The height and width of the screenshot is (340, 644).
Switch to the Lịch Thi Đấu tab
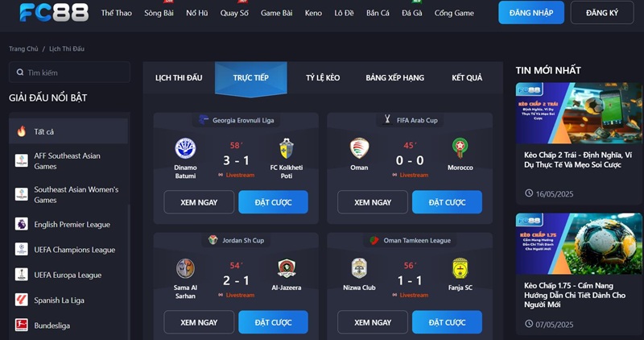coord(179,77)
